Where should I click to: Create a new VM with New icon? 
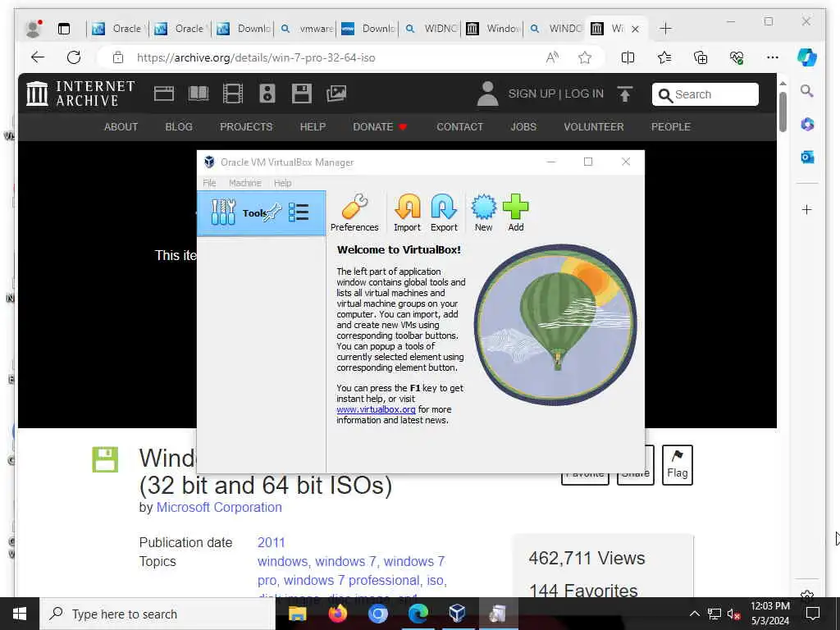tap(483, 213)
